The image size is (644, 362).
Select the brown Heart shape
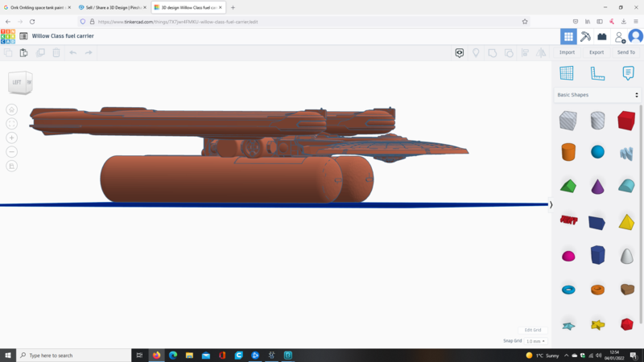(627, 290)
